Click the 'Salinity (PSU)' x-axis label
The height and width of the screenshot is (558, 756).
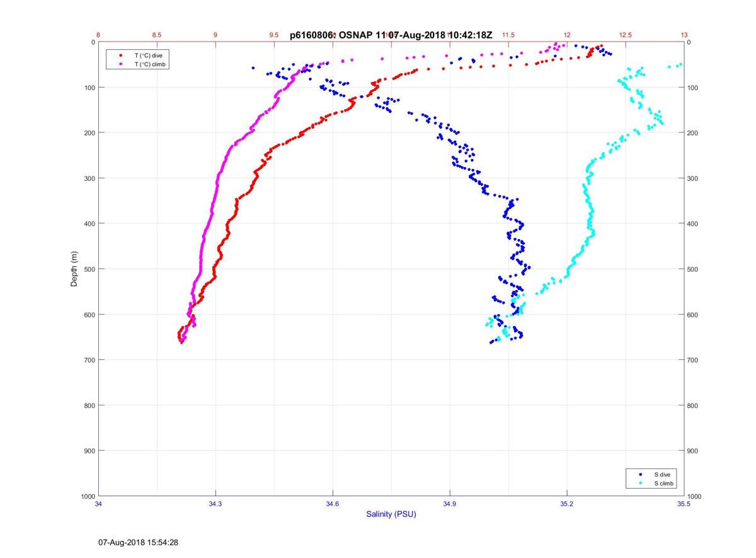tap(391, 514)
